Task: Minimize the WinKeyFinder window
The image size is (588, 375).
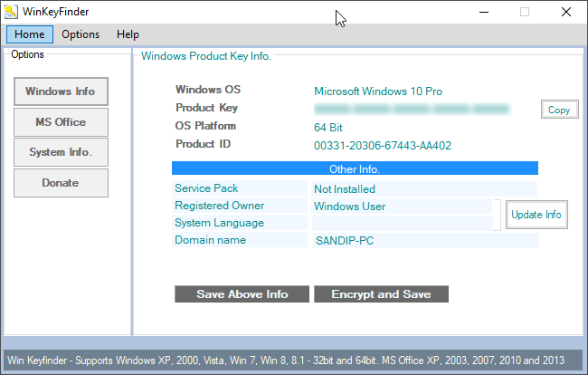Action: click(484, 12)
